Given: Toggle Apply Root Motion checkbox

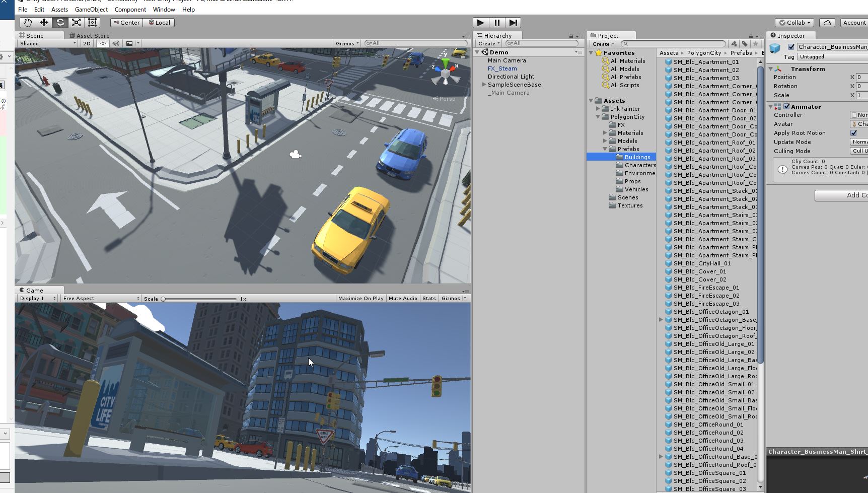Looking at the screenshot, I should (x=853, y=133).
